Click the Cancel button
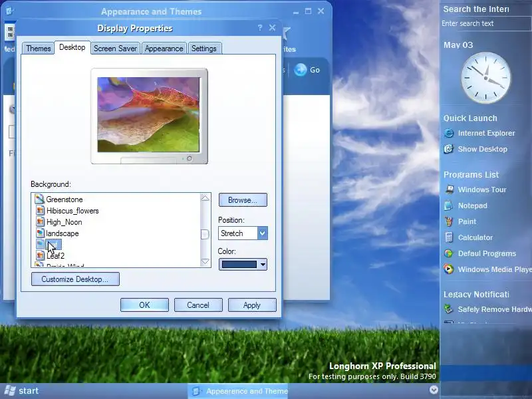The image size is (532, 399). (198, 305)
